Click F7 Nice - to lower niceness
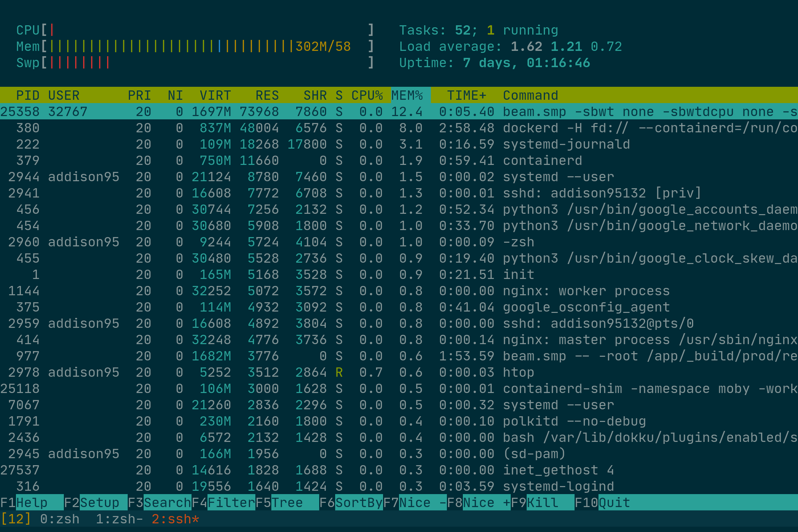798x532 pixels. 415,502
